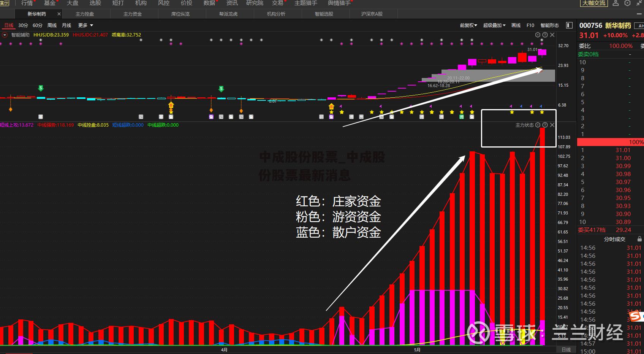The height and width of the screenshot is (354, 644).
Task: Open the 机构 menu
Action: pyautogui.click(x=141, y=3)
